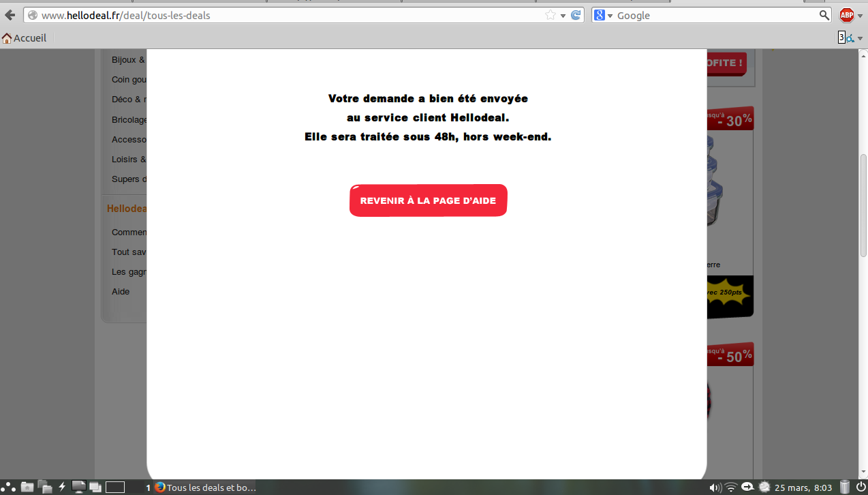Open the taskbar applications menu dots icon
This screenshot has height=495, width=868.
click(x=10, y=487)
